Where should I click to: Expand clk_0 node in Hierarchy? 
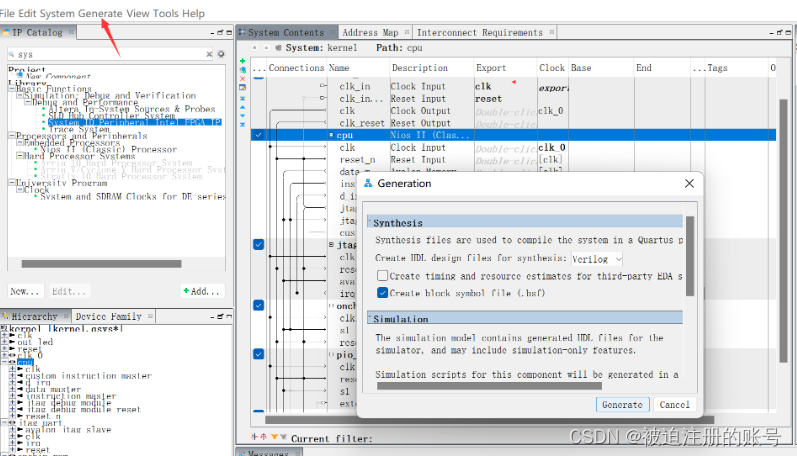pyautogui.click(x=4, y=355)
